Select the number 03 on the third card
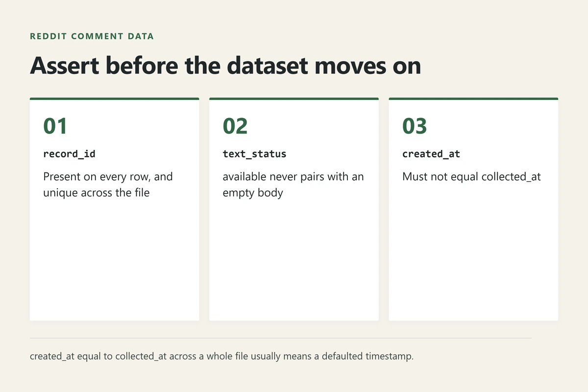The width and height of the screenshot is (588, 392). coord(415,126)
